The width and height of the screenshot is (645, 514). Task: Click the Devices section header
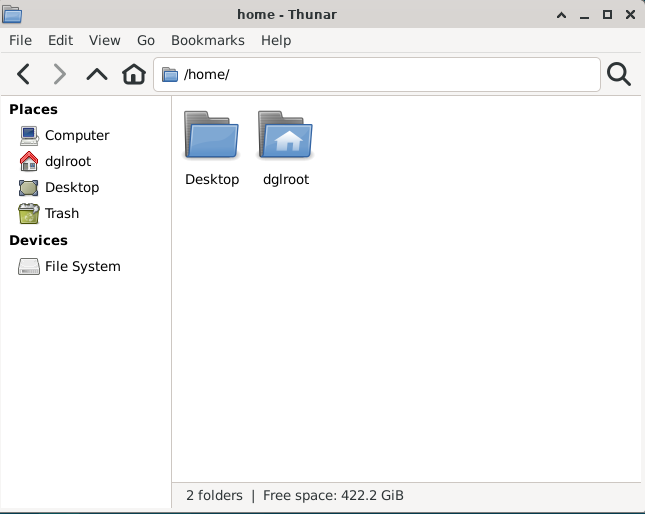tap(38, 240)
